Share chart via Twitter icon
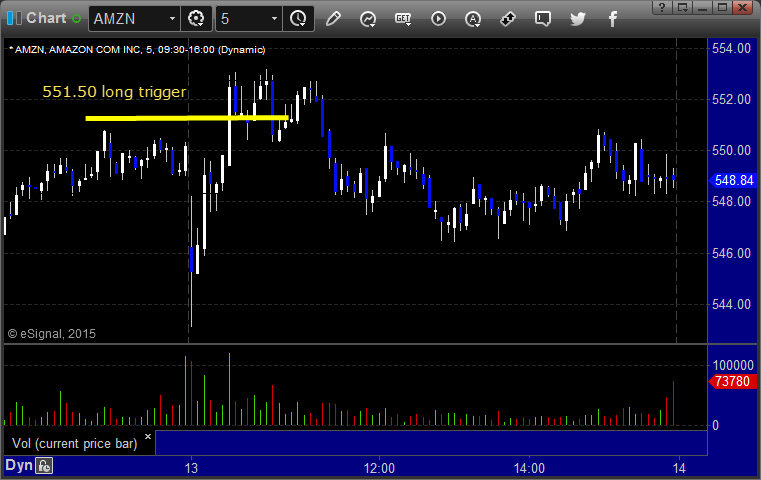761x480 pixels. [x=578, y=19]
